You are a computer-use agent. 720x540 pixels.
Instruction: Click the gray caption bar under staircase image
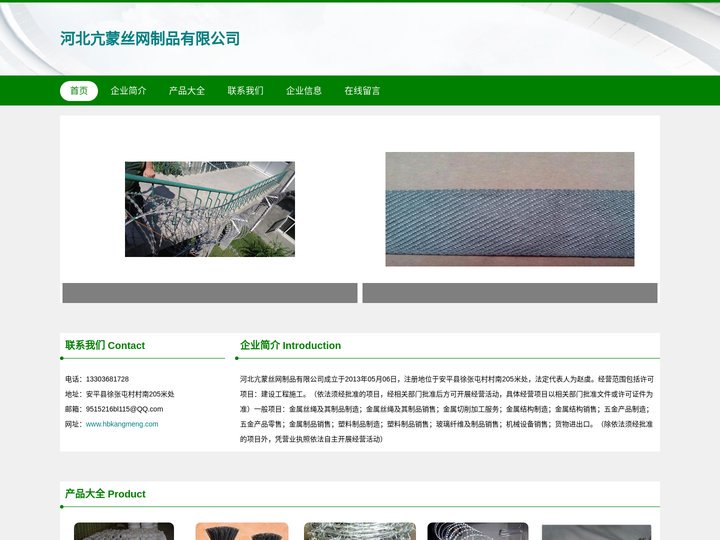[210, 293]
